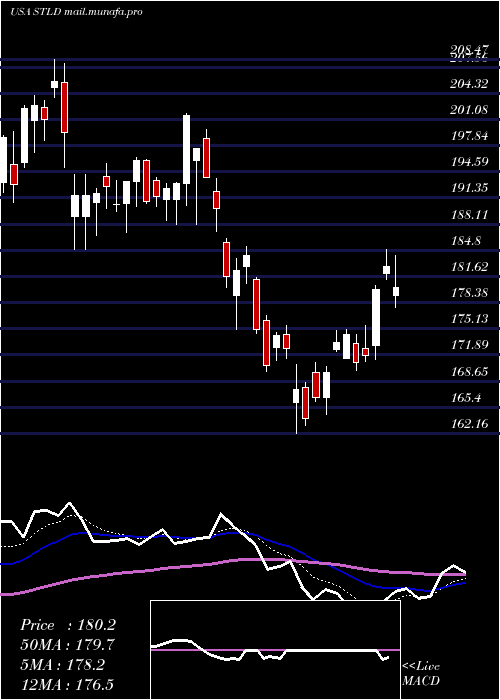Click the '50MA : 179.7' readout

67,645
